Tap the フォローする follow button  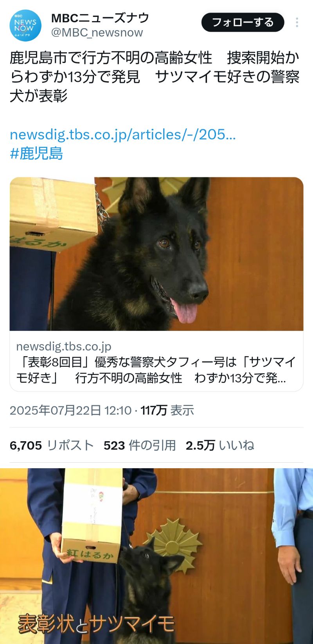[x=243, y=22]
